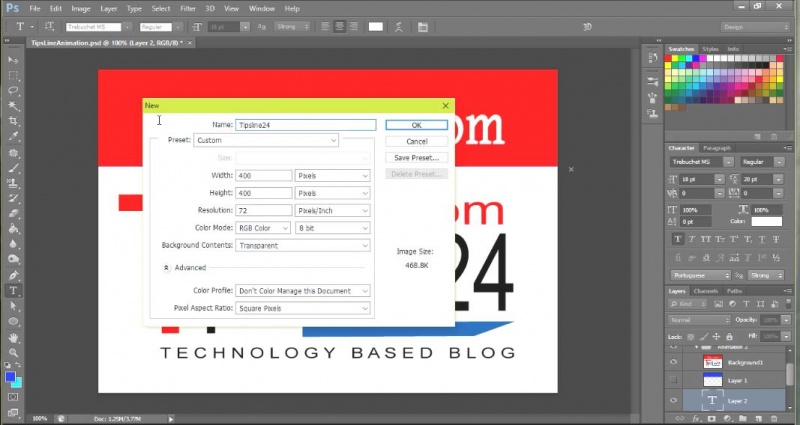Open the Pixel Aspect Ratio dropdown
This screenshot has width=800, height=425.
point(303,308)
